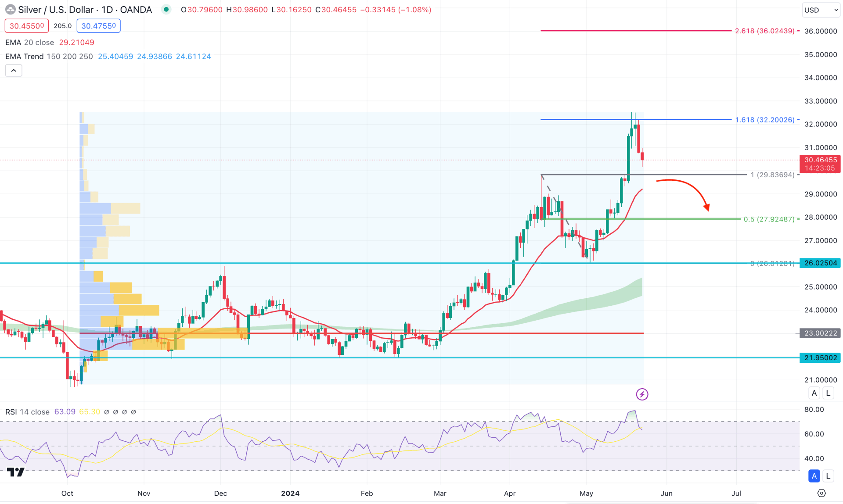Click the RSI value 63.09
Screen dimensions: 843x504
65,412
